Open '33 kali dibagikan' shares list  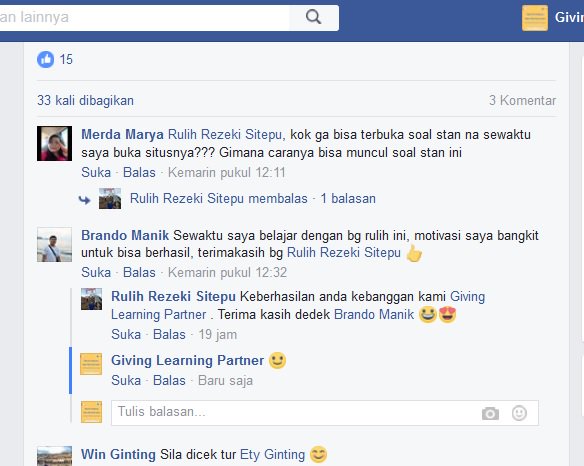point(85,101)
